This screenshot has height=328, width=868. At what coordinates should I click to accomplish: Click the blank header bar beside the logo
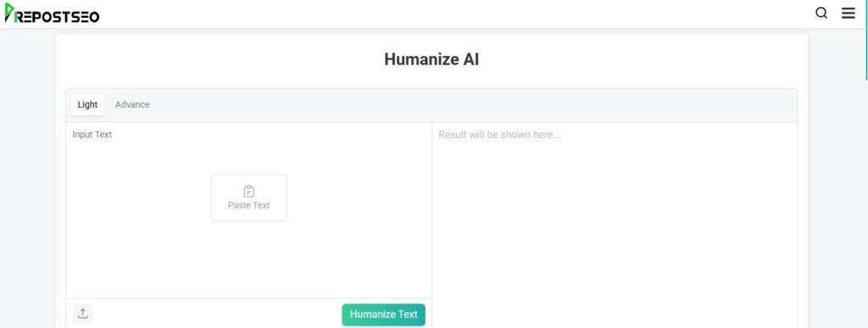(454, 14)
